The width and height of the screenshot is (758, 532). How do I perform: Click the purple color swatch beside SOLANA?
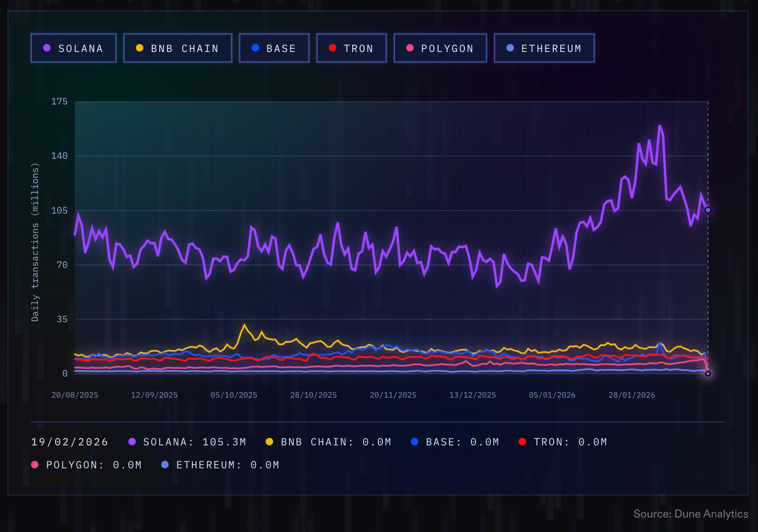(x=46, y=48)
